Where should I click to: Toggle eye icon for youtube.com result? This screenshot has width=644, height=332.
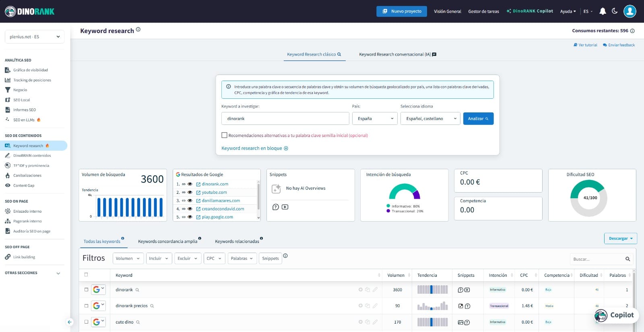[x=190, y=193]
